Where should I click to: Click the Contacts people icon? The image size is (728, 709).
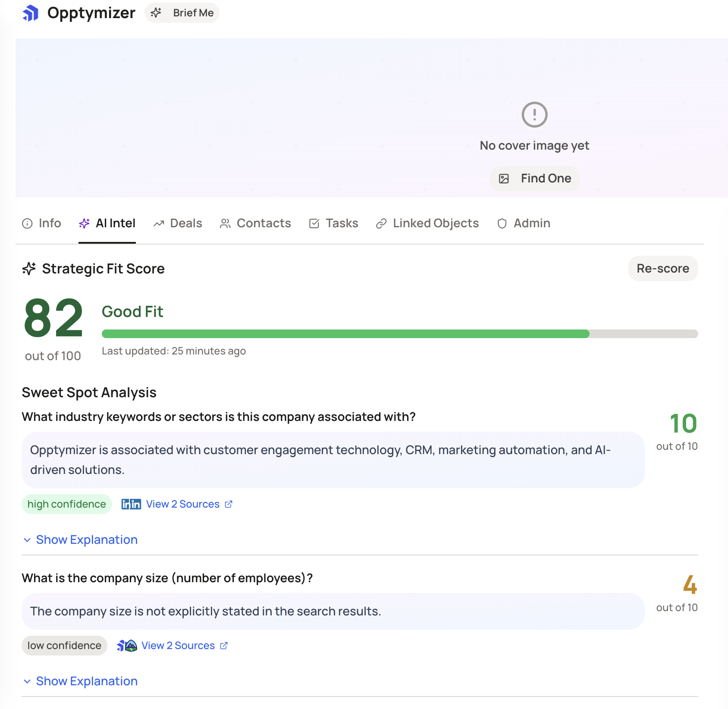(225, 223)
